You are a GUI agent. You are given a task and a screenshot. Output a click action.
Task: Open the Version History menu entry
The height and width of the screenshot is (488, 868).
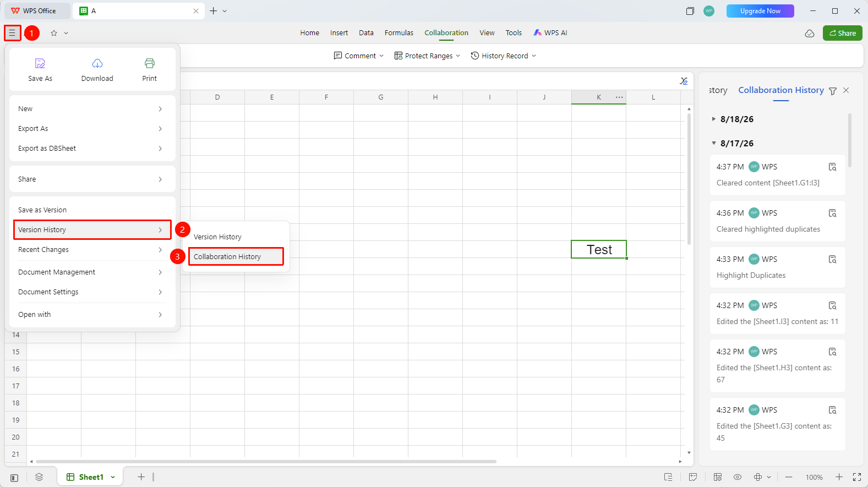(x=92, y=229)
